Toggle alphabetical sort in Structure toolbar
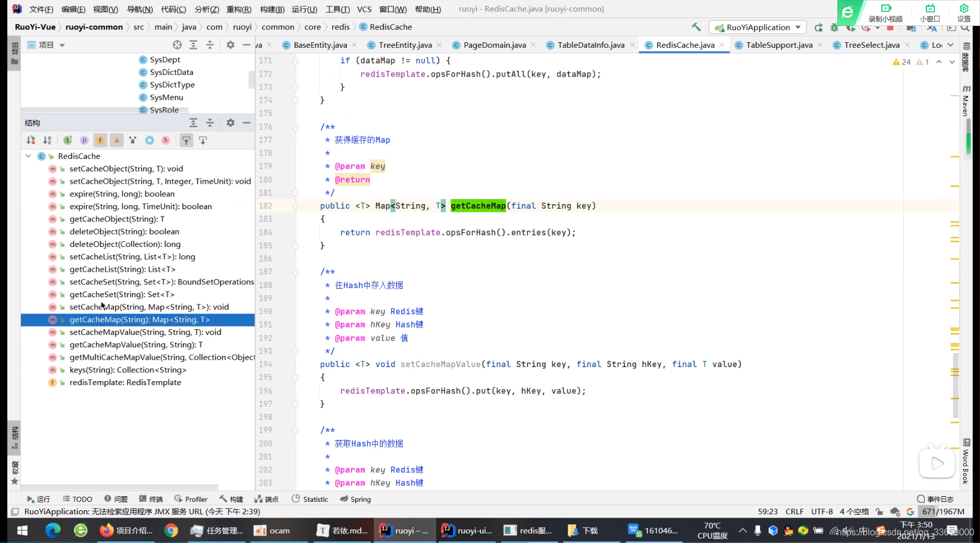This screenshot has height=543, width=980. 47,140
